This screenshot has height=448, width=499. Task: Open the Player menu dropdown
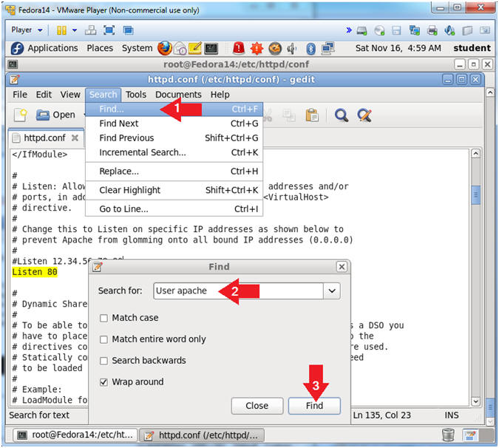point(27,30)
